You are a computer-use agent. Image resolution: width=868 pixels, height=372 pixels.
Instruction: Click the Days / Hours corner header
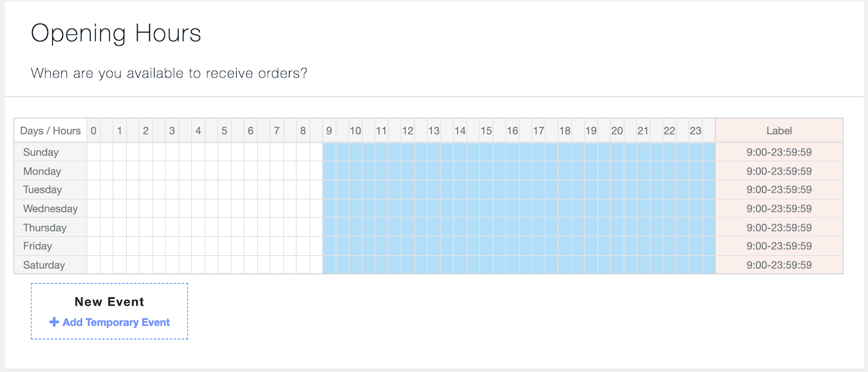(51, 130)
